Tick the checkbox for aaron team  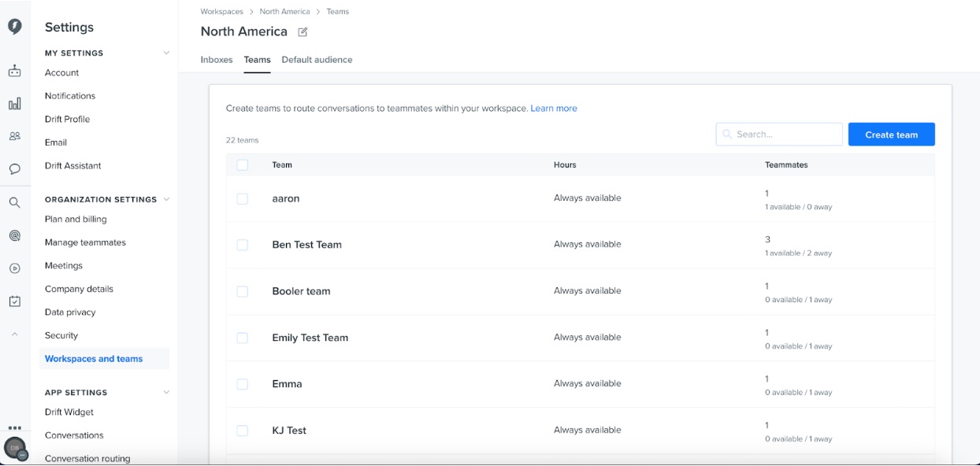click(x=243, y=199)
